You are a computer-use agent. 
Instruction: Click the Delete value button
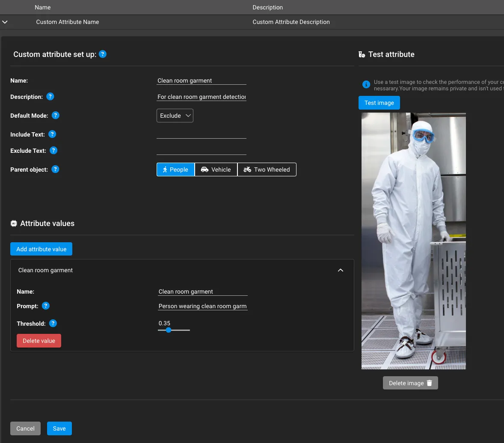click(x=39, y=341)
